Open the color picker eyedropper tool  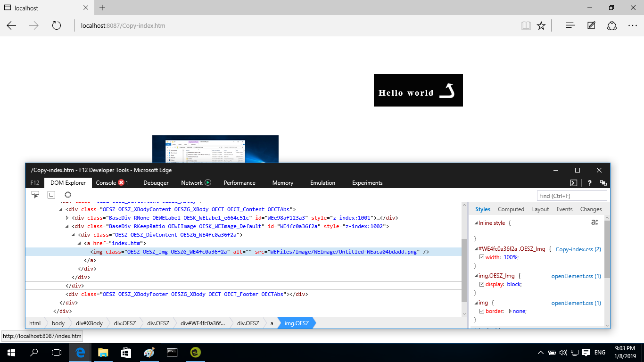pos(68,195)
